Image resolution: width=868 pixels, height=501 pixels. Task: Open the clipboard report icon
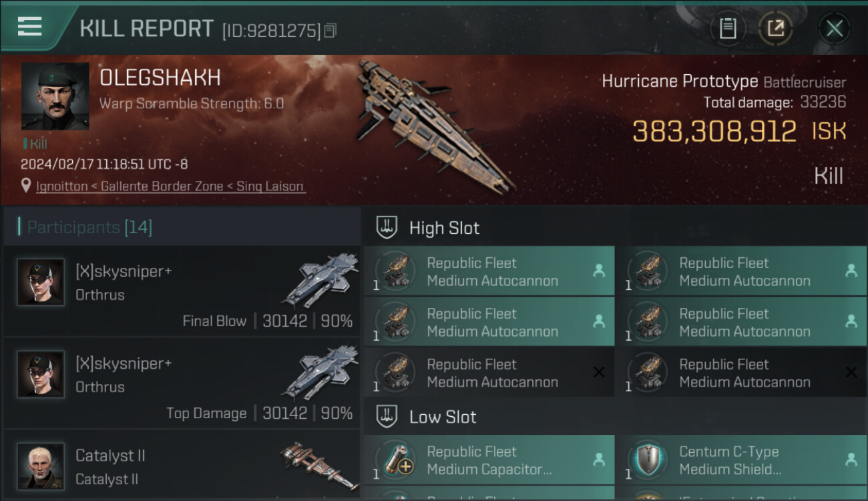pyautogui.click(x=728, y=29)
